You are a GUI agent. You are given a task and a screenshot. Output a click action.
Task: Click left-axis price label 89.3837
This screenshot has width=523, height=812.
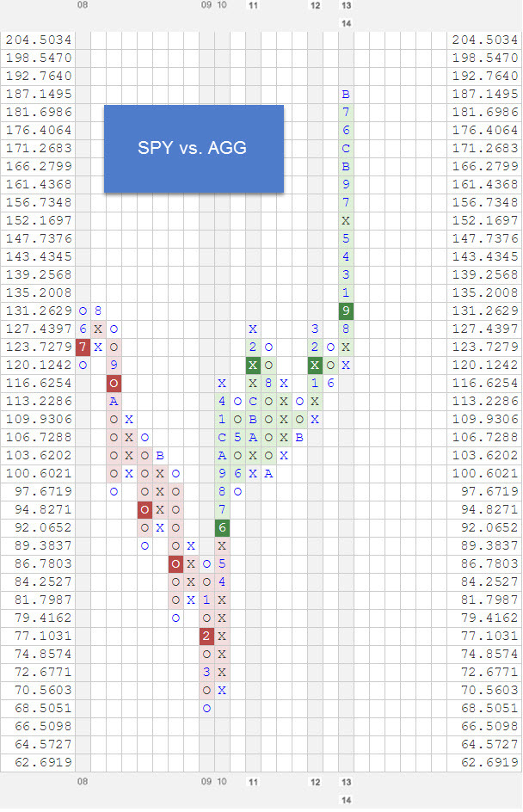[x=44, y=546]
